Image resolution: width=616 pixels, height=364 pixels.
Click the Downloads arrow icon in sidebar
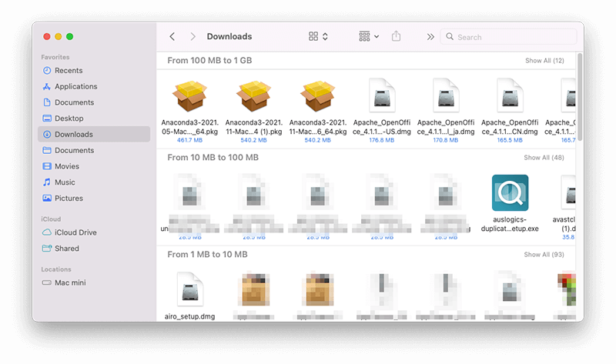click(47, 135)
